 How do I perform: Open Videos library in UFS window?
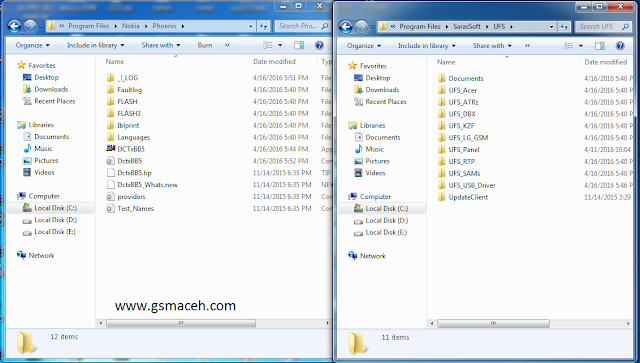375,173
